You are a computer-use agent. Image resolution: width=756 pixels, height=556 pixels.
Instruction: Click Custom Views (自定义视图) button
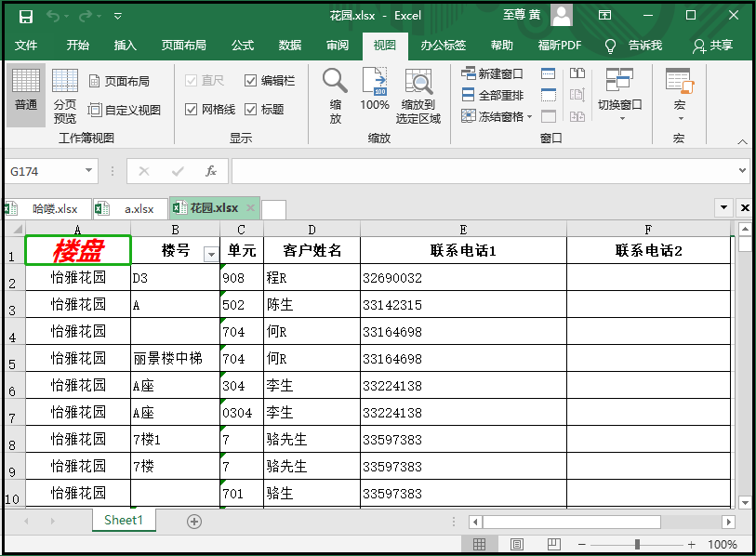[125, 110]
